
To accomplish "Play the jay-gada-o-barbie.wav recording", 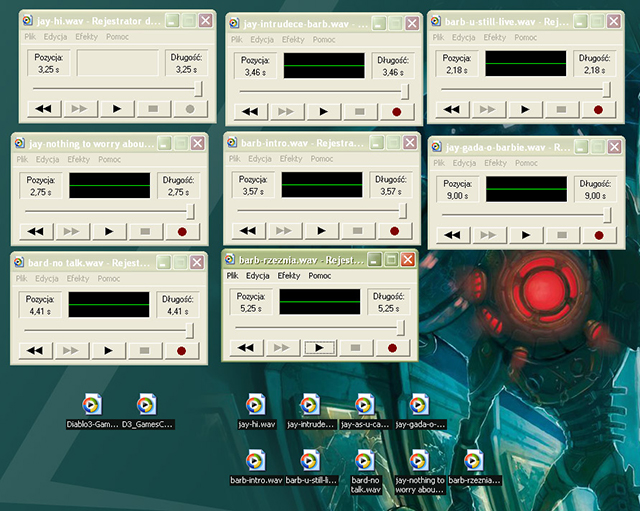I will point(526,235).
